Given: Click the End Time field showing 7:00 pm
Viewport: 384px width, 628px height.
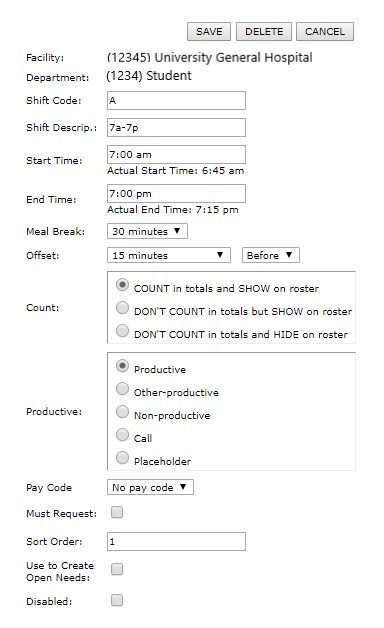Looking at the screenshot, I should pos(176,193).
